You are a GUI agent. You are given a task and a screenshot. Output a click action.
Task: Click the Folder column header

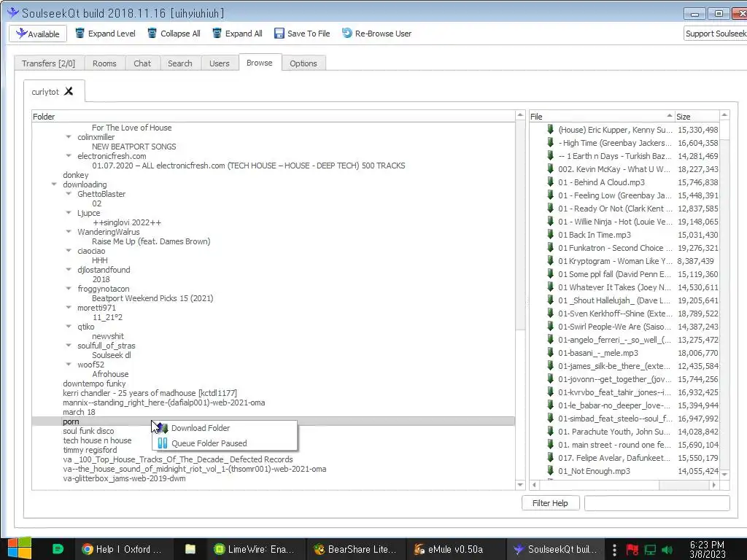point(274,117)
